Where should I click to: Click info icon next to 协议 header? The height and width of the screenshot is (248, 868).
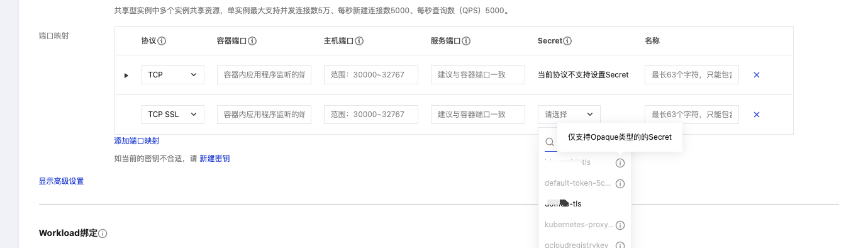tap(162, 41)
